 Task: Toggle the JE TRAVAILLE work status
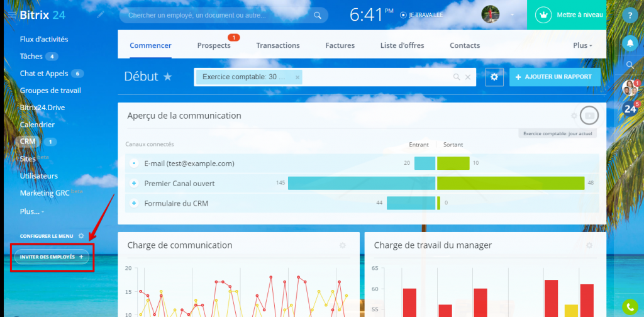[422, 15]
